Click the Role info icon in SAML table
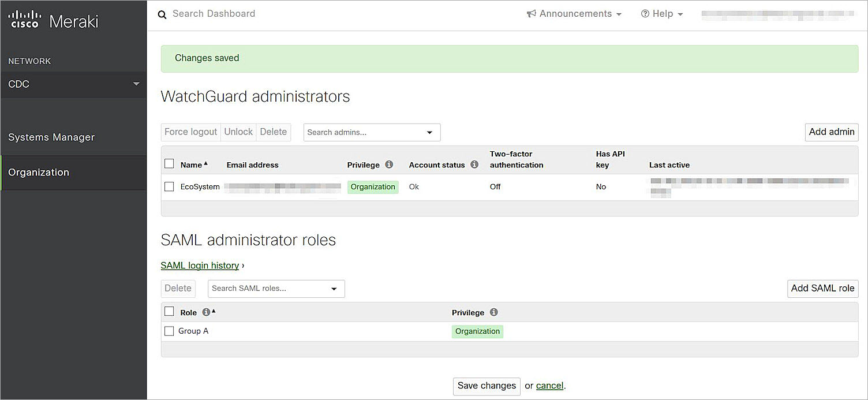 coord(206,312)
